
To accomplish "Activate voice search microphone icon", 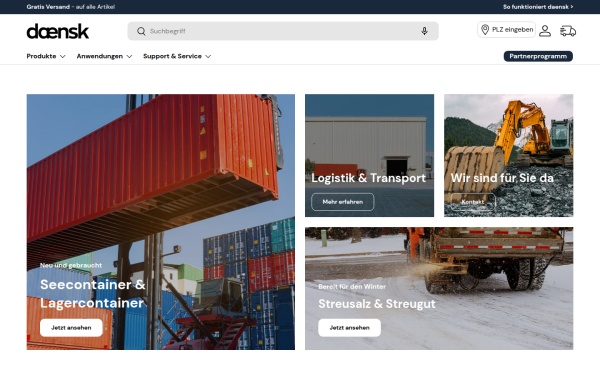I will coord(424,31).
